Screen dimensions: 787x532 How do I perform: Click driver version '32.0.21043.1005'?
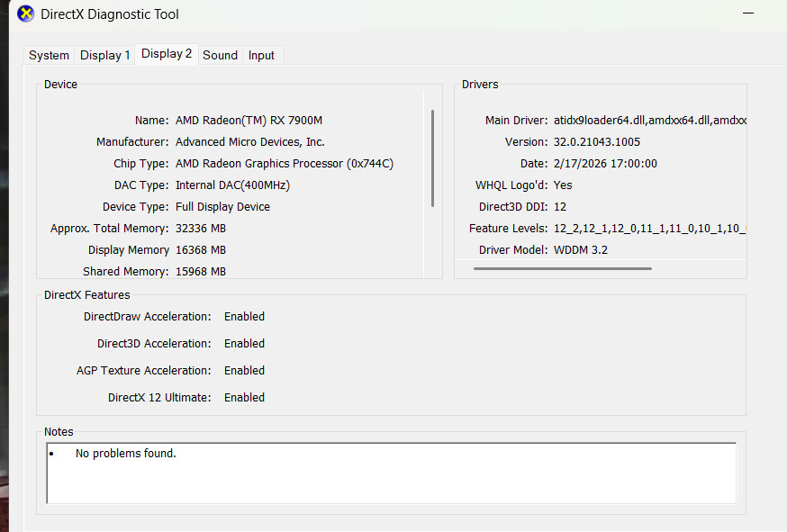pos(597,142)
